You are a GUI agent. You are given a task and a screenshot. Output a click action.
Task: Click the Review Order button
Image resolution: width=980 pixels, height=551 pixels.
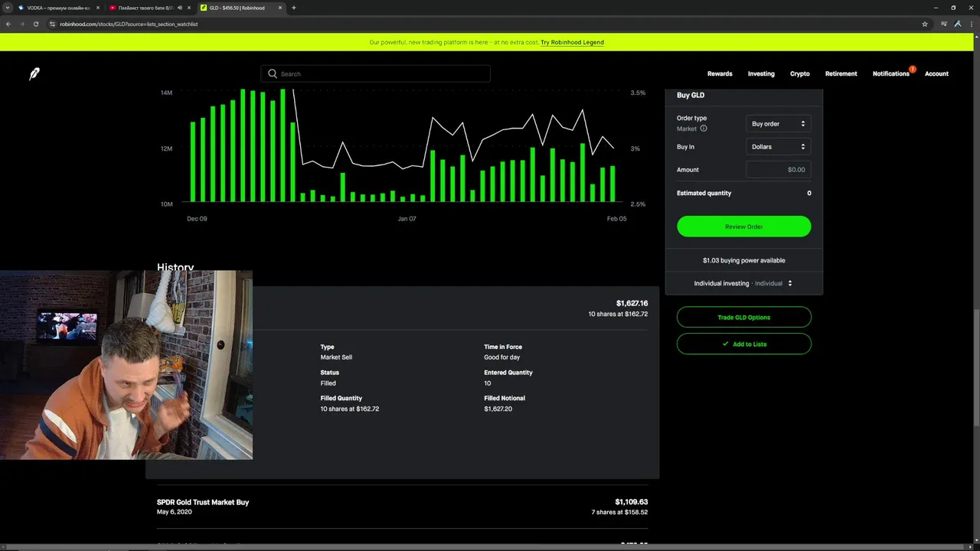click(743, 227)
